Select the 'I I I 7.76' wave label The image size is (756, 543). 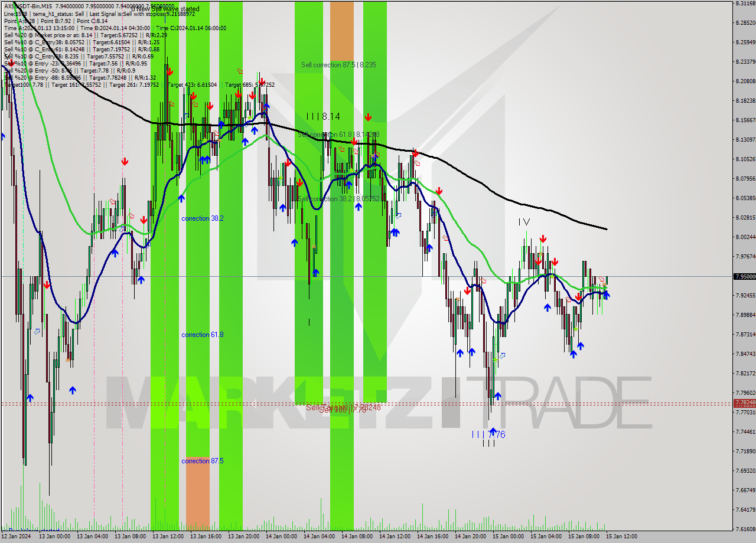(488, 434)
